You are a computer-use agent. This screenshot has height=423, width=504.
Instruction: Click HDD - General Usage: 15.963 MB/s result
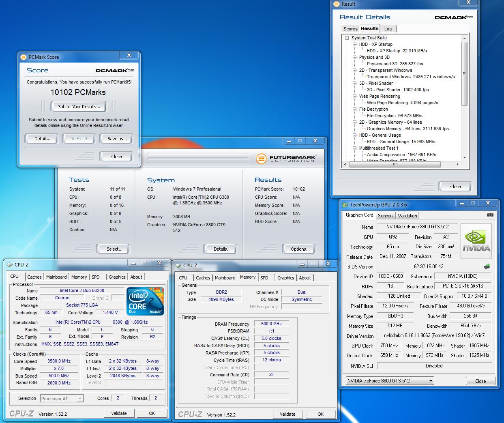click(x=401, y=142)
